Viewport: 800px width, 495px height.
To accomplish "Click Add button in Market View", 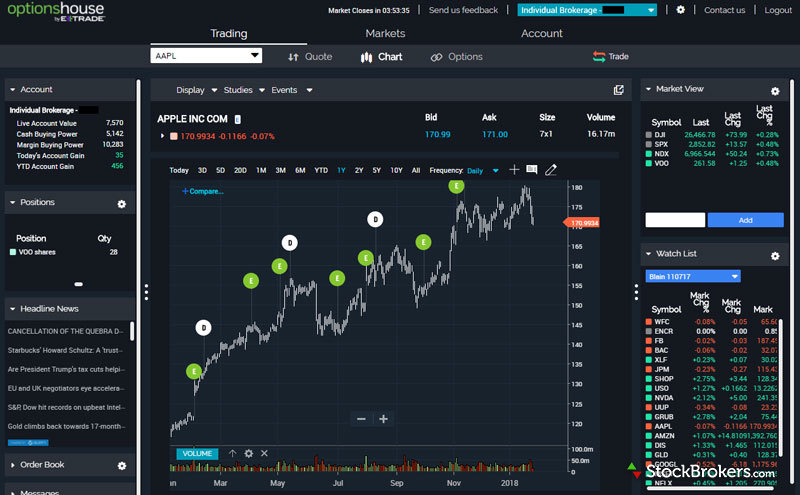I will (x=745, y=220).
